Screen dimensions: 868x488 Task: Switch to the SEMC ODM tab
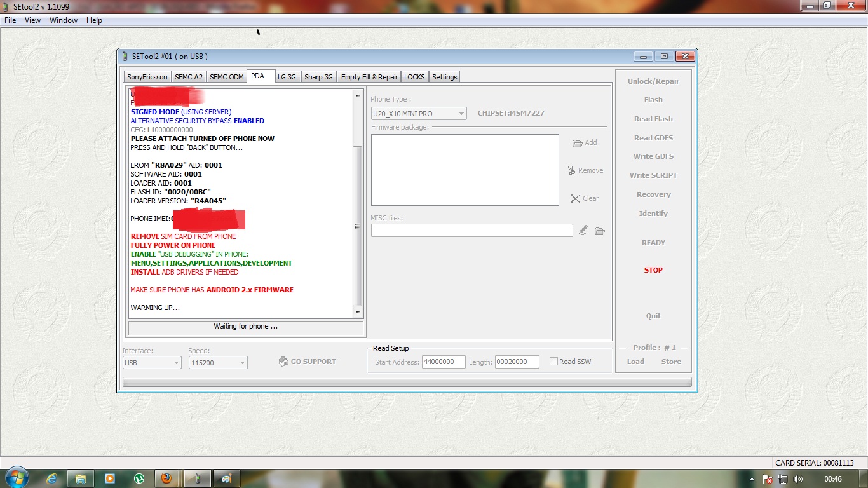pos(227,77)
